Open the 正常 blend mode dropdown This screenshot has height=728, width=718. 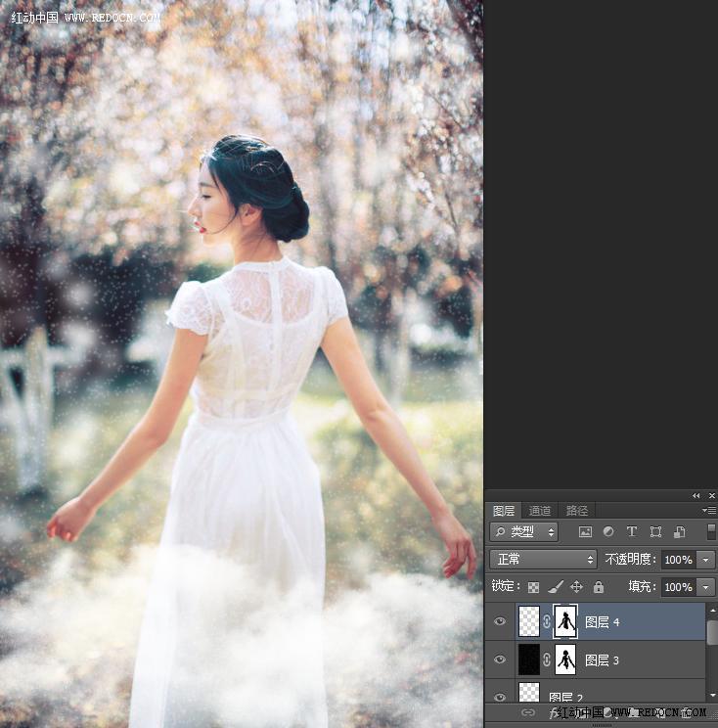(x=543, y=559)
